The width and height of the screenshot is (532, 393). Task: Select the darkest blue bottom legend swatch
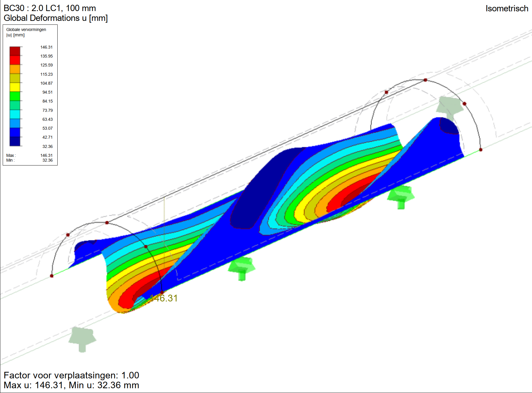point(15,141)
